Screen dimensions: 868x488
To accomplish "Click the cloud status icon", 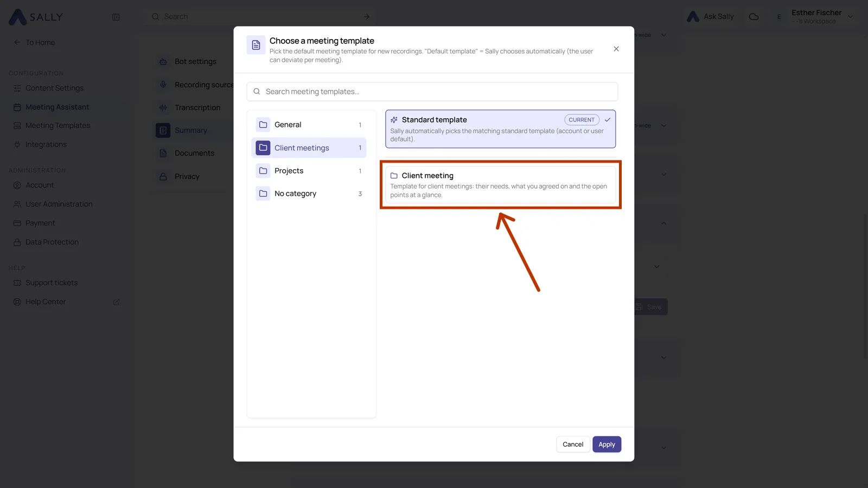I will coord(754,17).
